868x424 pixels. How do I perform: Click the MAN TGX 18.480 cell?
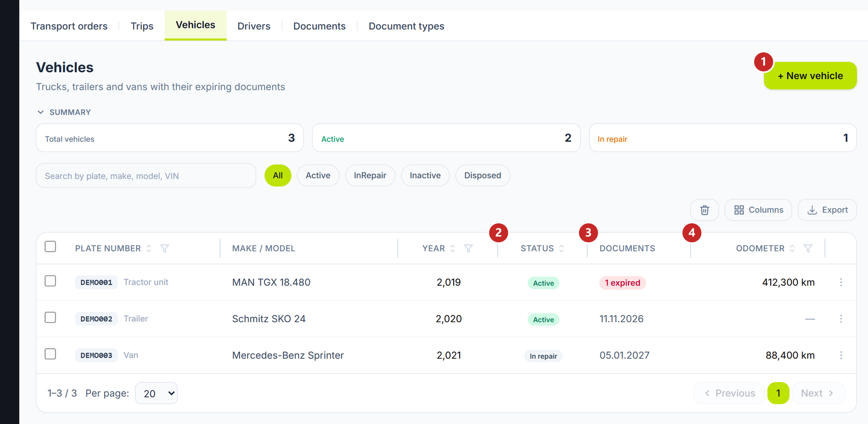click(271, 282)
